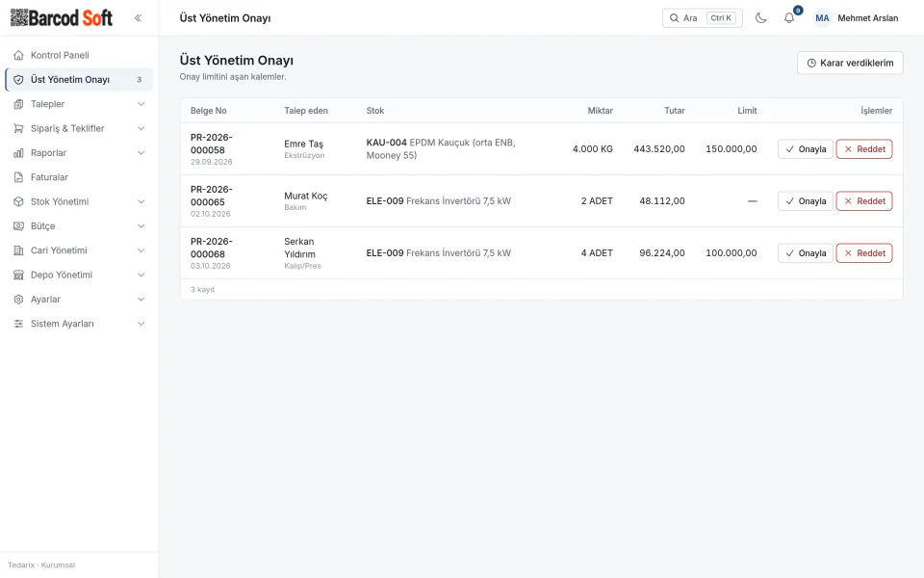The image size is (924, 578).
Task: Expand the Cari Yönetimi chevron
Action: [141, 250]
